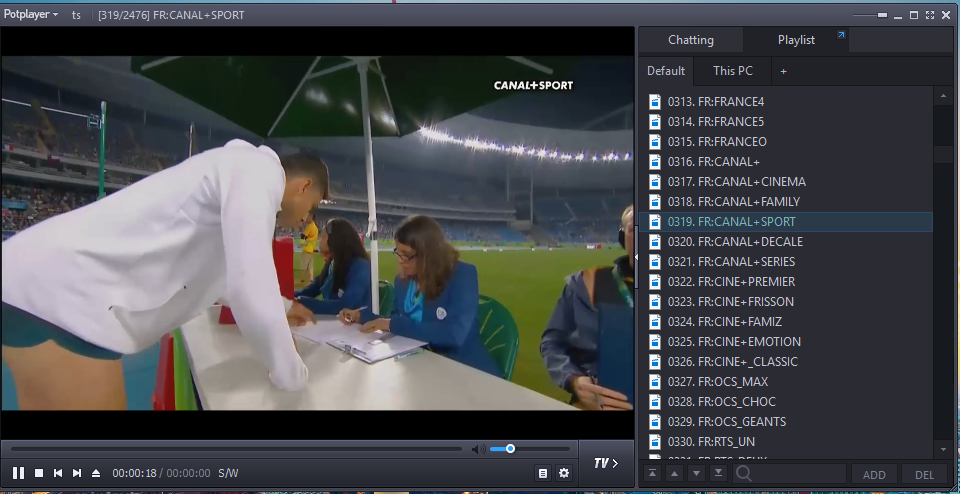Image resolution: width=960 pixels, height=494 pixels.
Task: Add a new playlist tab with plus
Action: 784,71
